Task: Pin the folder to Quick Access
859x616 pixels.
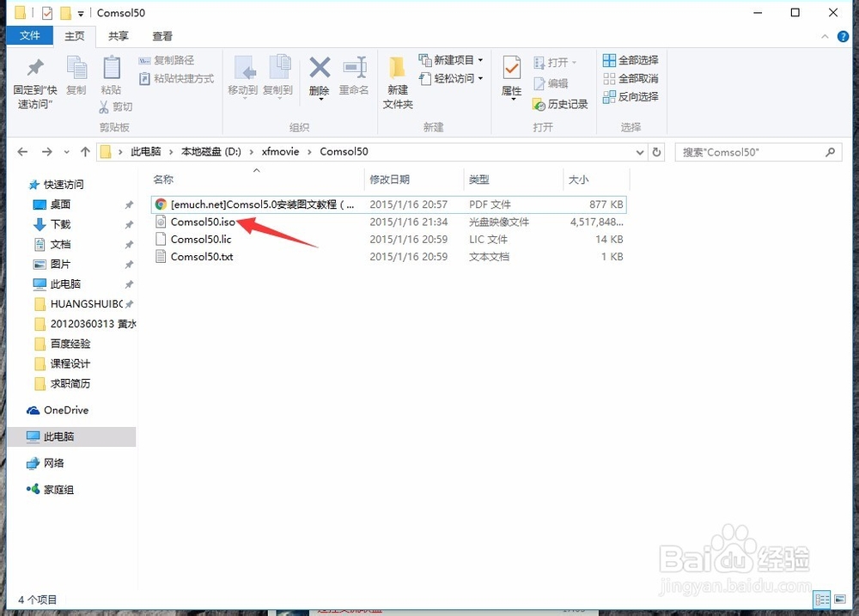Action: click(x=35, y=82)
